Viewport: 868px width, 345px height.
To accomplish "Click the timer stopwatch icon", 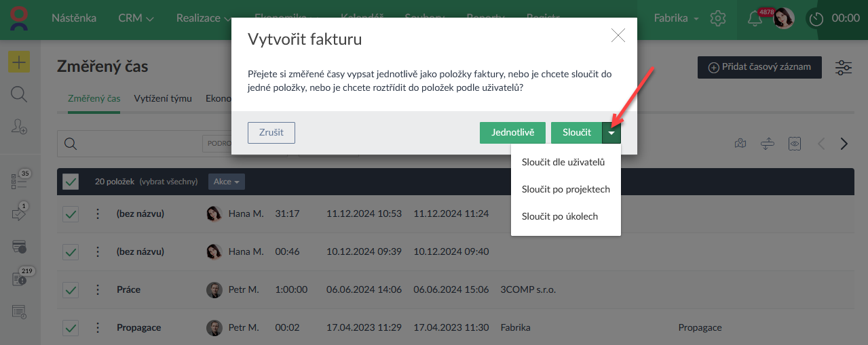I will (817, 19).
